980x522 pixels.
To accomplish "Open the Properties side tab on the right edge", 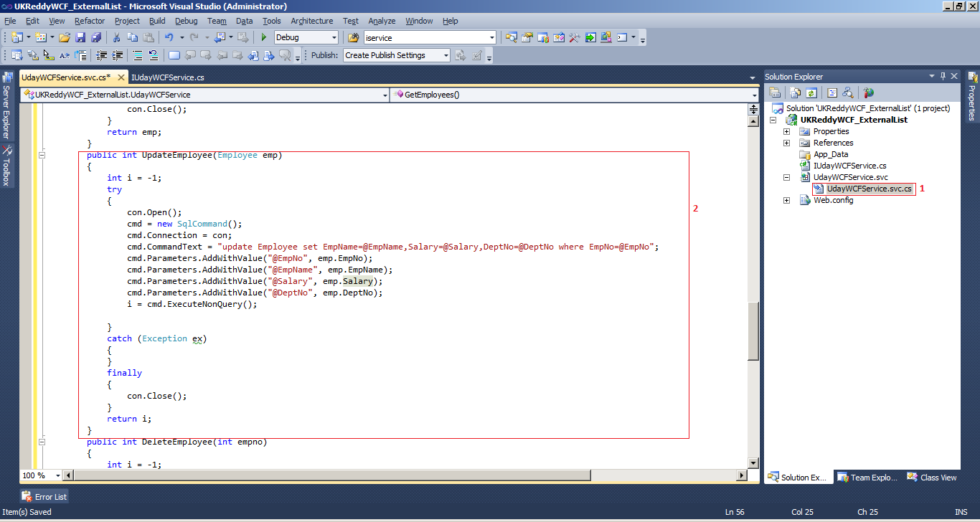I will pos(972,96).
